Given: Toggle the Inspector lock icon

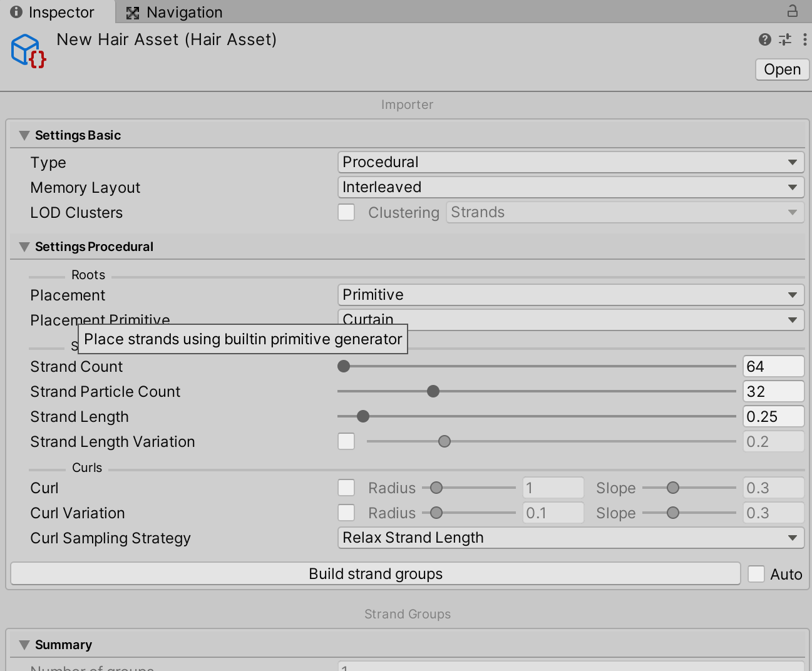Looking at the screenshot, I should coord(794,12).
